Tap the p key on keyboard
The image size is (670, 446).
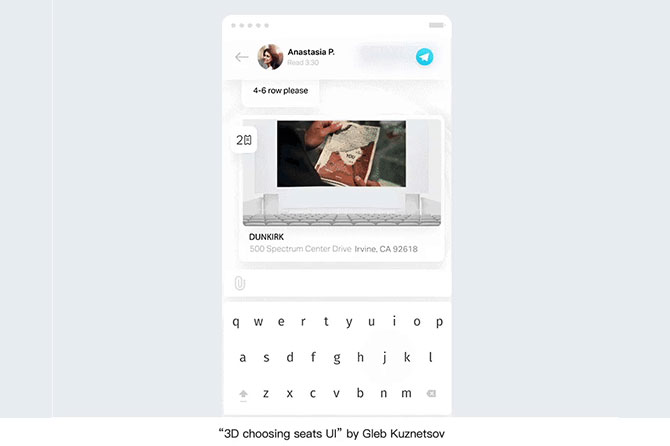[x=439, y=322]
